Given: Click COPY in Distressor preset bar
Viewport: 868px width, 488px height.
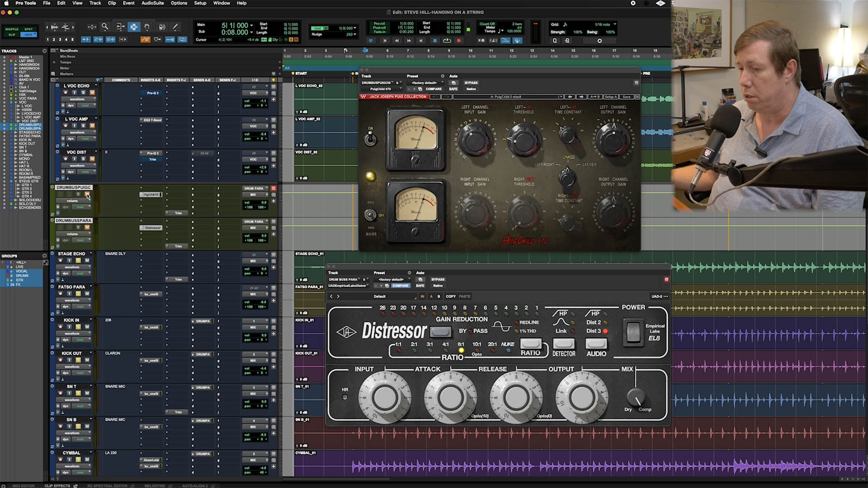Looking at the screenshot, I should 451,296.
